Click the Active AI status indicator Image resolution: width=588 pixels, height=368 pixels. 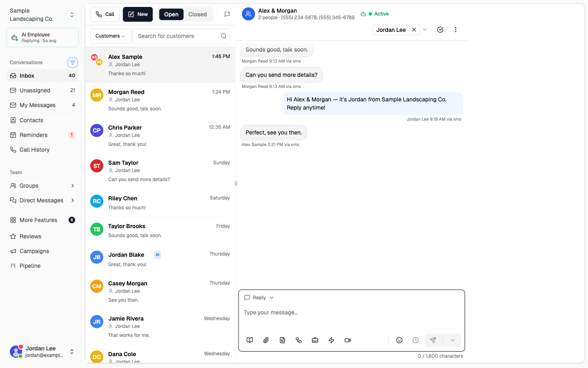click(x=375, y=14)
